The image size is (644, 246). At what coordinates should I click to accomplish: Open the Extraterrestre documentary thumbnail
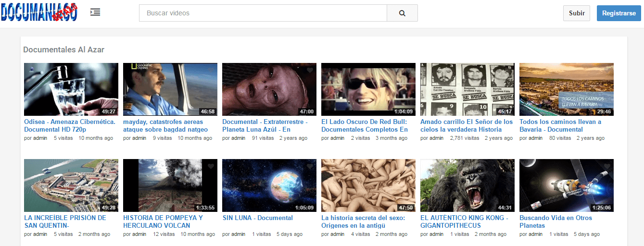[x=269, y=89]
